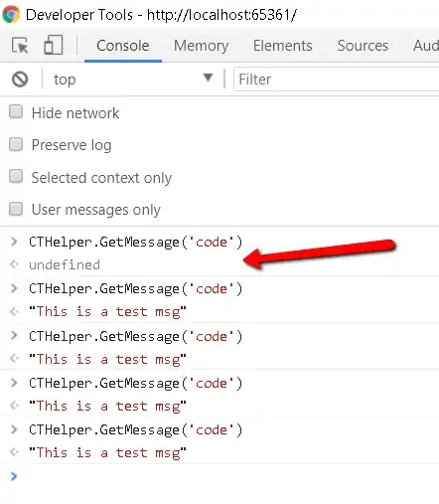The image size is (439, 504).
Task: Clear console with the circle-slash icon
Action: pos(20,80)
